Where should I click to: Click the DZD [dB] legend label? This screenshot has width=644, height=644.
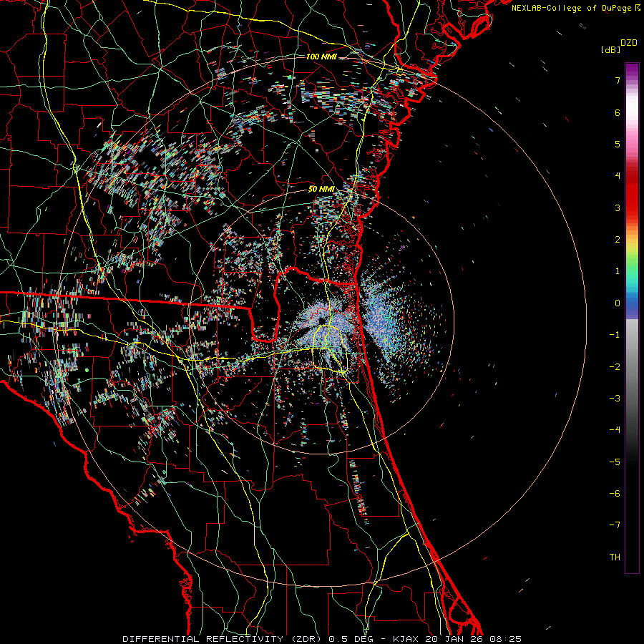tap(619, 46)
